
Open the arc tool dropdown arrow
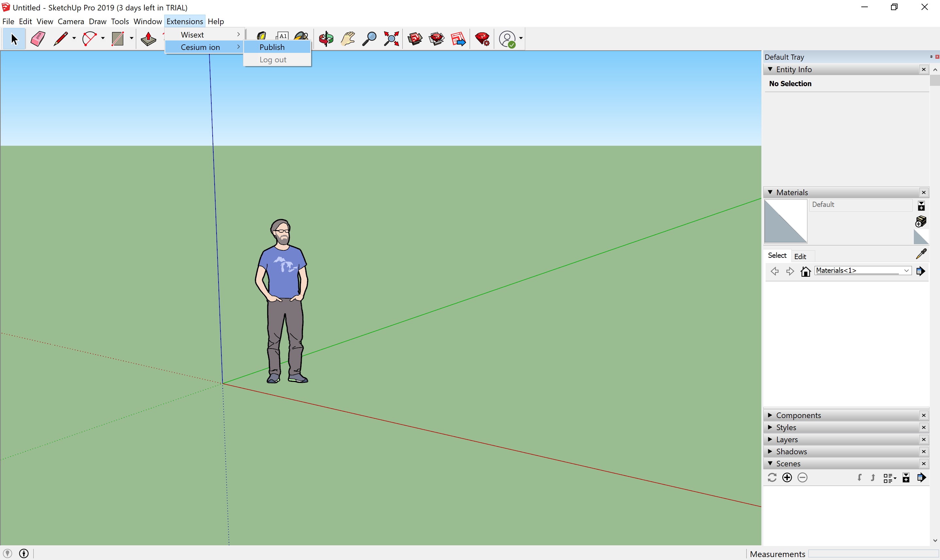(x=103, y=39)
